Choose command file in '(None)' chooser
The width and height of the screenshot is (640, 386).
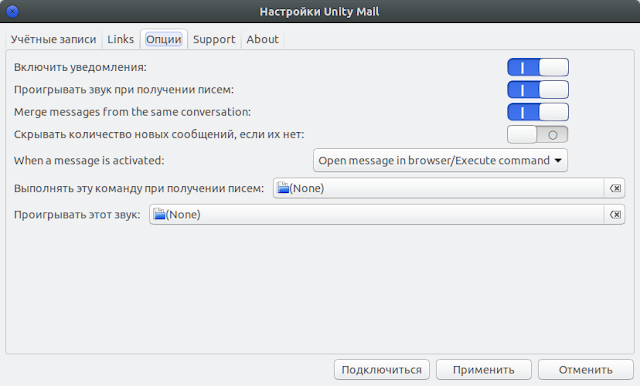(x=439, y=188)
